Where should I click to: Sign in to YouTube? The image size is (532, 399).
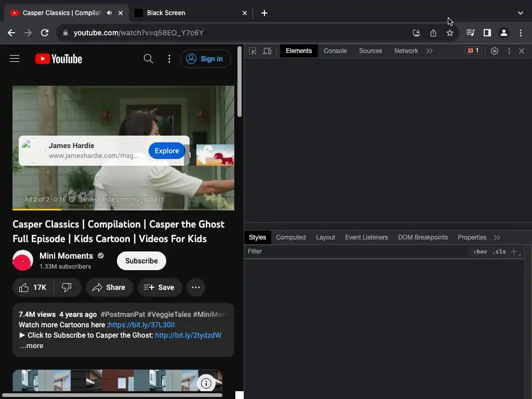pos(205,59)
